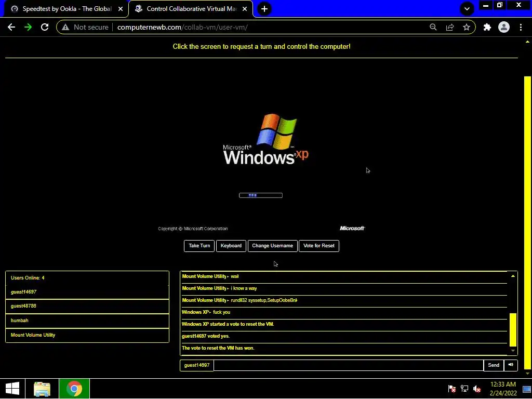Click the show desktop icon in tray corner

click(527, 389)
